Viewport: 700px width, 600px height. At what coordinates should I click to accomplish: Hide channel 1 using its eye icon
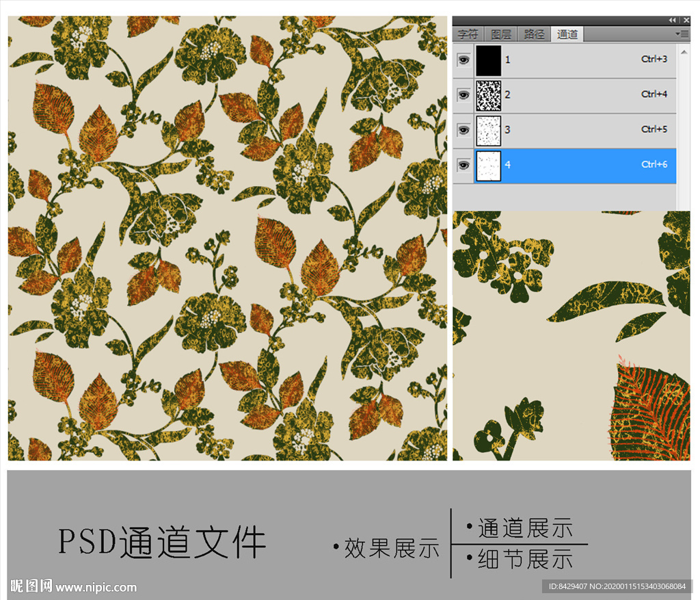click(x=464, y=60)
